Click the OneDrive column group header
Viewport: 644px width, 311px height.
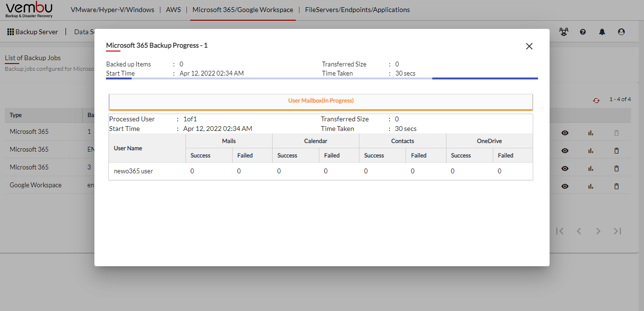pos(489,141)
